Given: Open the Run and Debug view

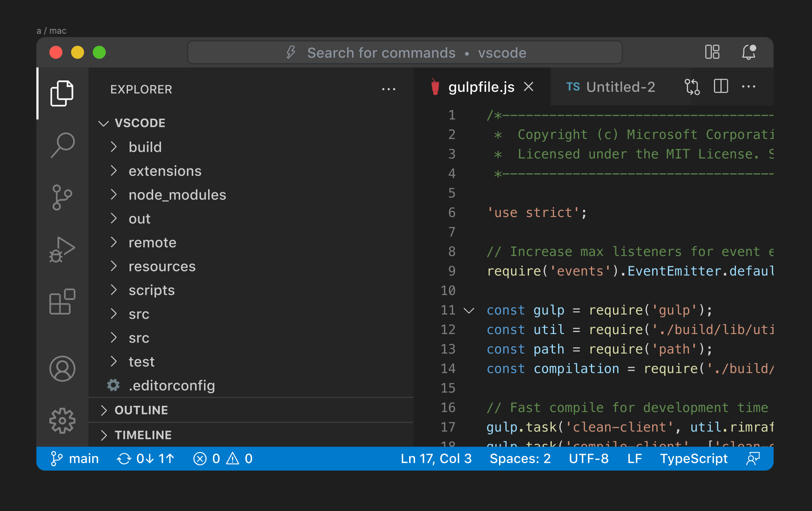Looking at the screenshot, I should [x=62, y=250].
